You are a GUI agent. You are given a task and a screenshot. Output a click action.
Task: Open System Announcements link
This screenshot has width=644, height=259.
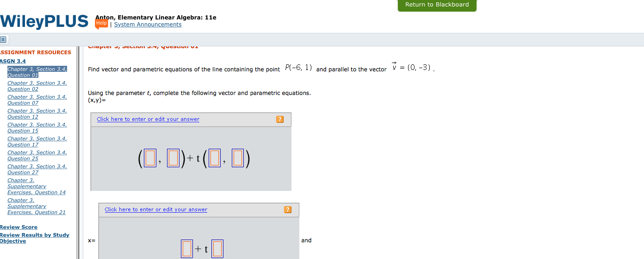(148, 25)
